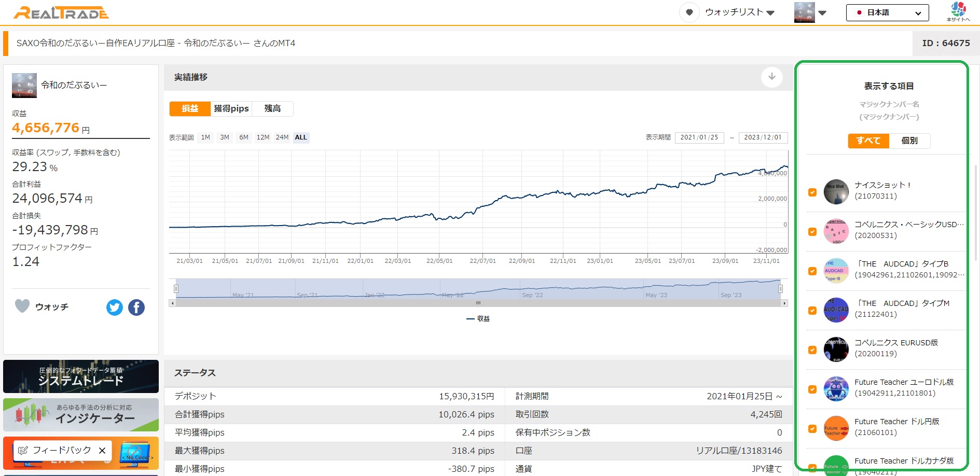980x476 pixels.
Task: Switch to the 残高 tab
Action: pos(272,108)
